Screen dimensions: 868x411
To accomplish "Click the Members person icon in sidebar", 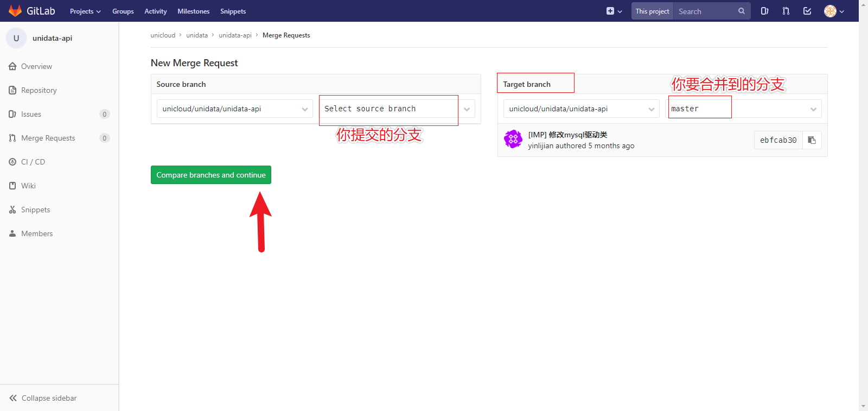I will tap(12, 233).
